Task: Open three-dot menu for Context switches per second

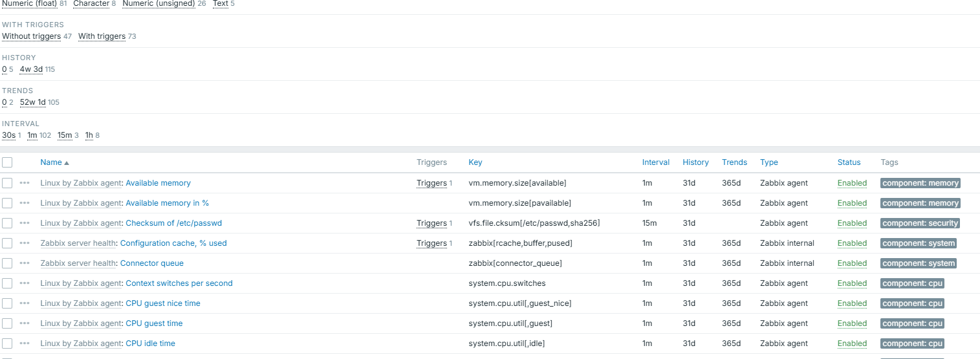Action: [x=25, y=283]
